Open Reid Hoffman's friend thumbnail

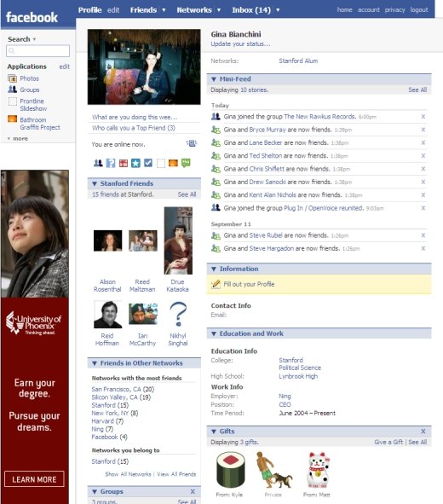108,315
